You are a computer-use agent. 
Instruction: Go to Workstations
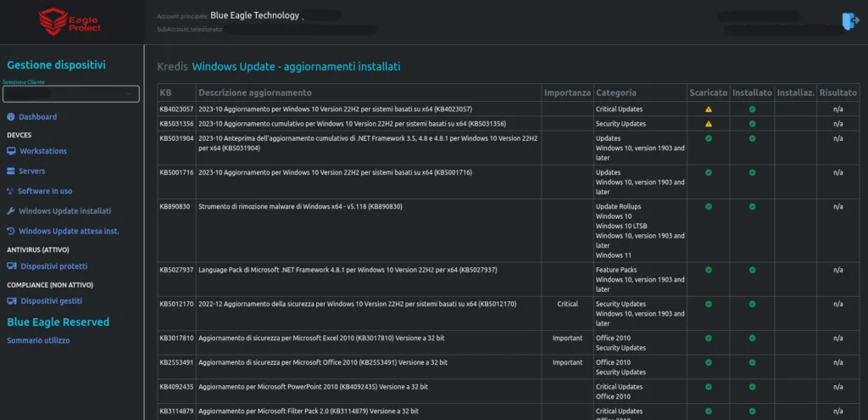pyautogui.click(x=43, y=151)
